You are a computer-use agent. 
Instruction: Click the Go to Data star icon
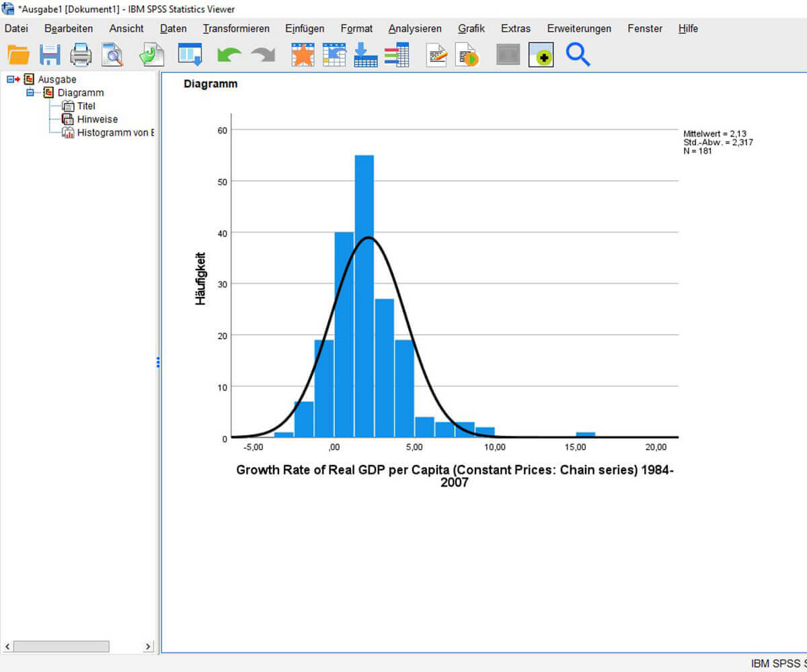pyautogui.click(x=303, y=54)
